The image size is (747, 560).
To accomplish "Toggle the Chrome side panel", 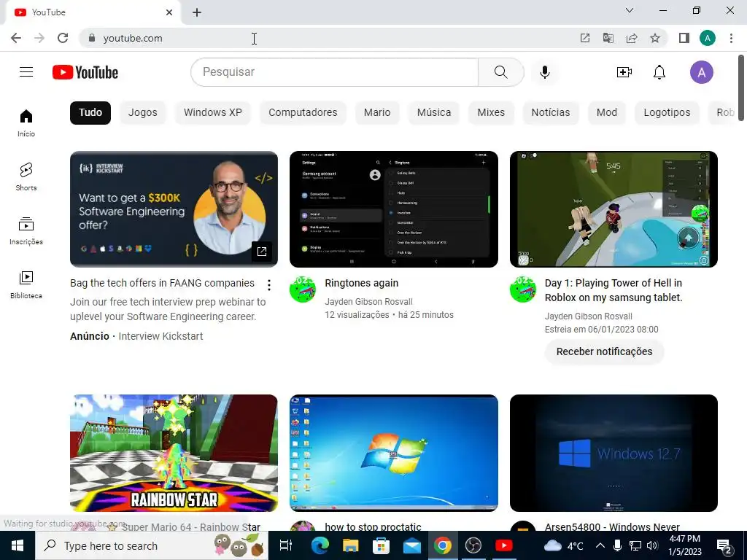I will [x=684, y=38].
